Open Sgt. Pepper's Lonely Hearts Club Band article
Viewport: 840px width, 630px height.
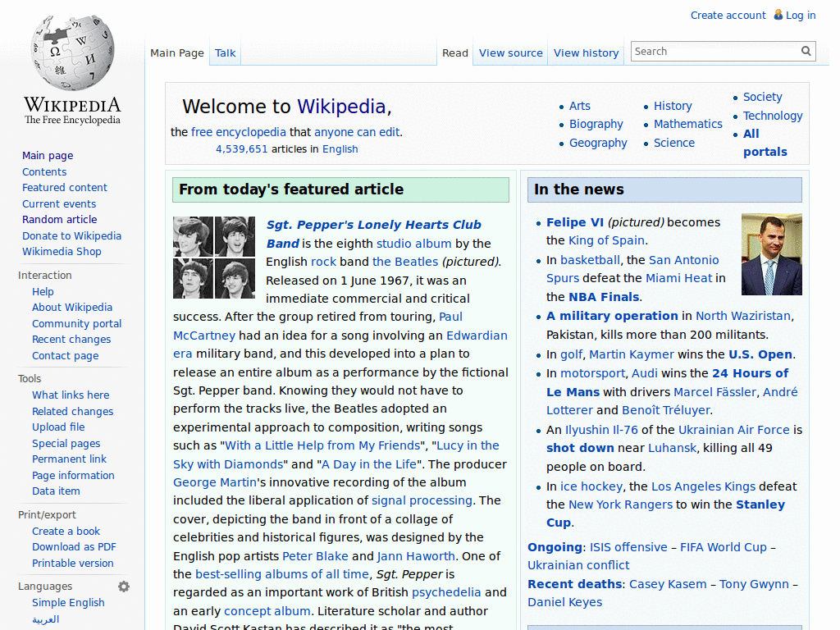(x=373, y=234)
